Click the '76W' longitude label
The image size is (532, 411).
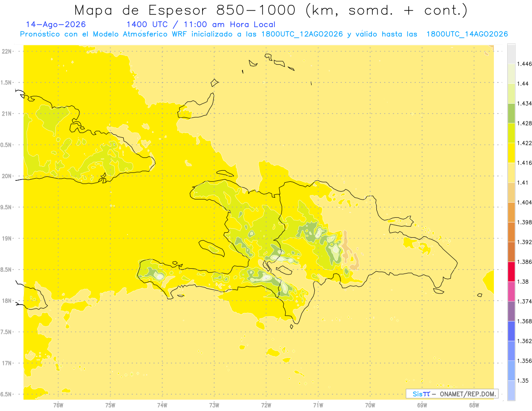tap(58, 405)
